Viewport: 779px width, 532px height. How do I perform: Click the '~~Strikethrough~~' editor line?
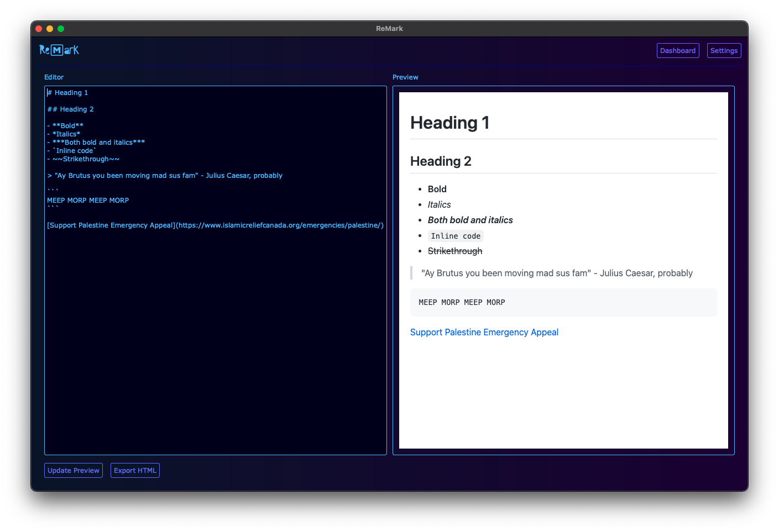click(83, 159)
